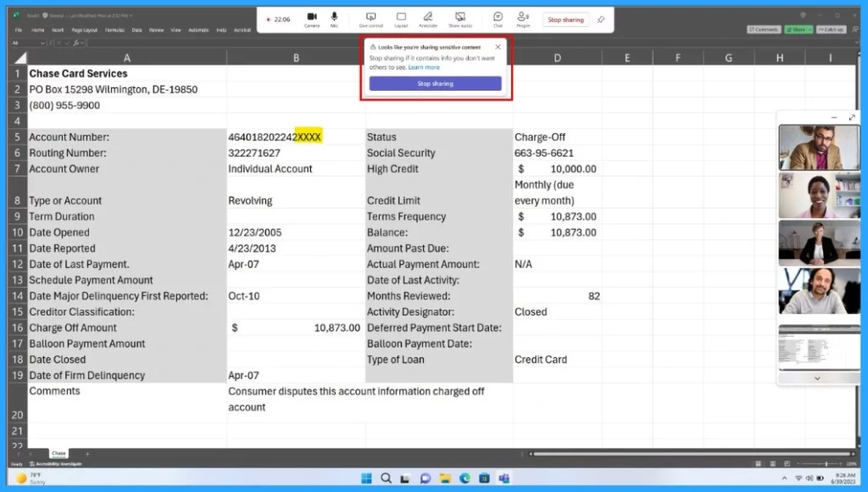868x492 pixels.
Task: Pin the sharing toolbar with the pin icon
Action: point(601,20)
